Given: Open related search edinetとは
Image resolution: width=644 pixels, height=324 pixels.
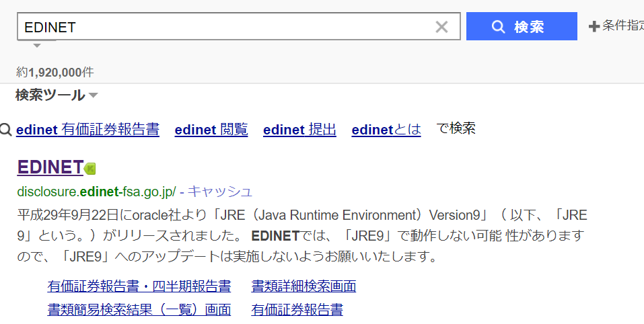Looking at the screenshot, I should (x=386, y=130).
